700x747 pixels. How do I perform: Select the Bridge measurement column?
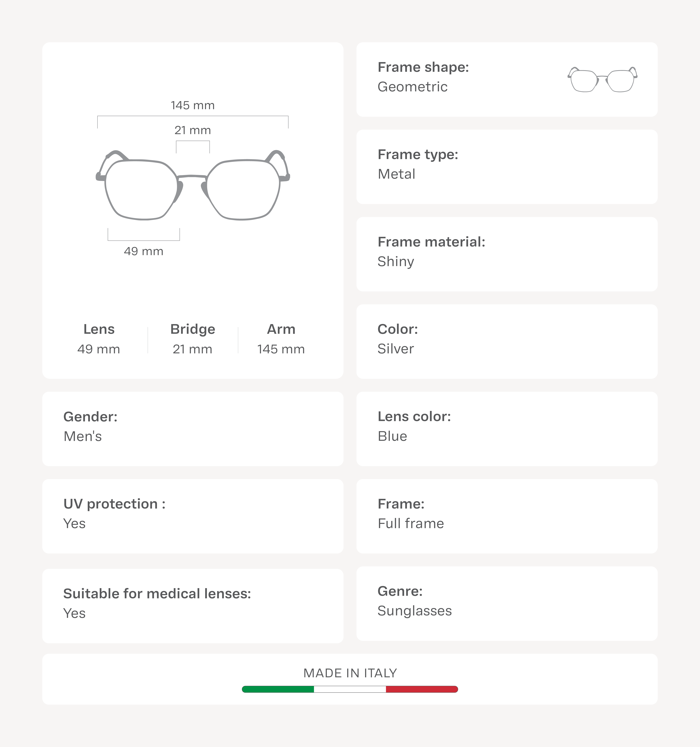click(192, 339)
